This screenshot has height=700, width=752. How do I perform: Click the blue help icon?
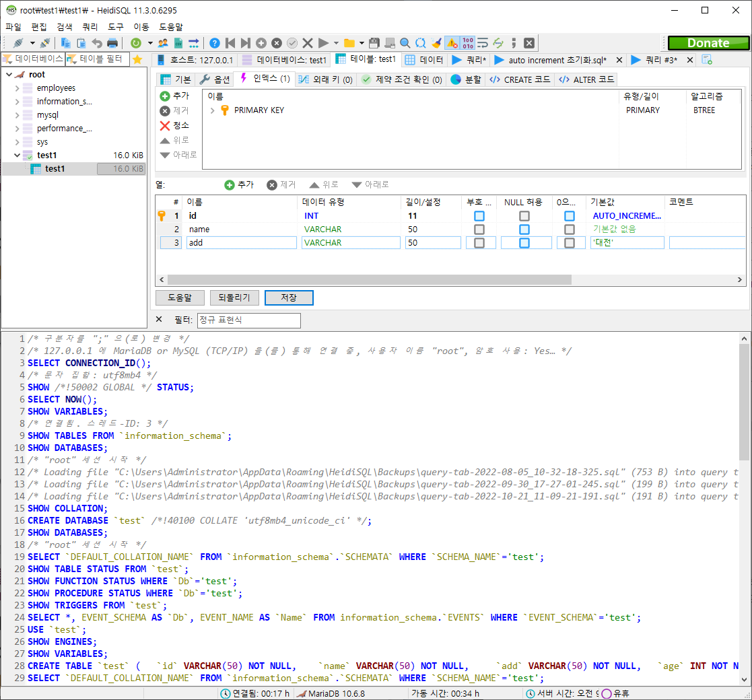click(x=215, y=43)
